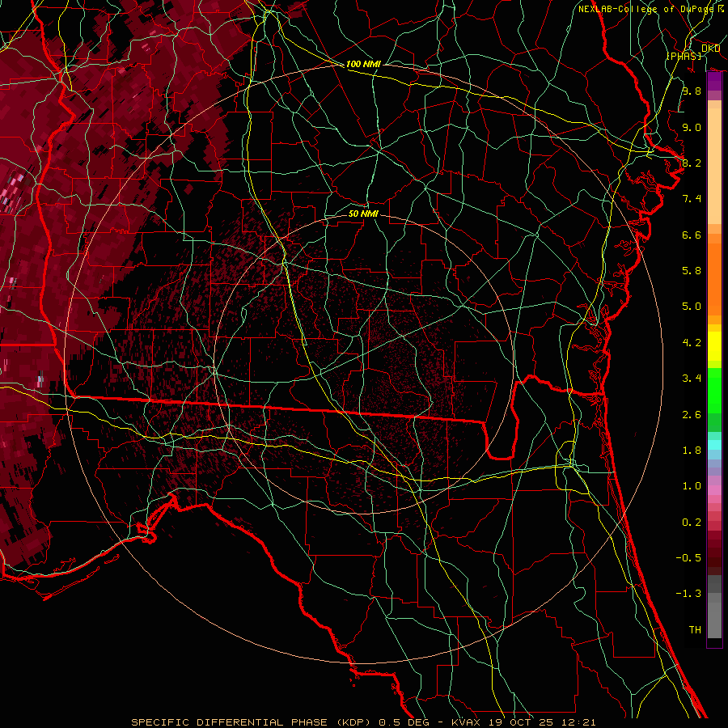This screenshot has height=728, width=728.
Task: Click the 100 NMI range ring label
Action: tap(363, 64)
